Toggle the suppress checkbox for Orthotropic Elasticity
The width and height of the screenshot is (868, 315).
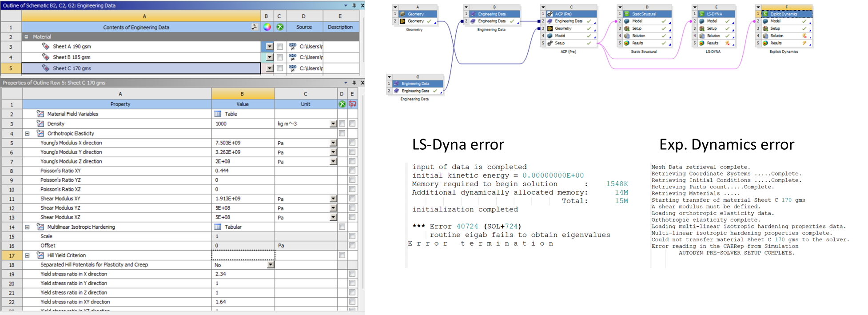point(342,133)
